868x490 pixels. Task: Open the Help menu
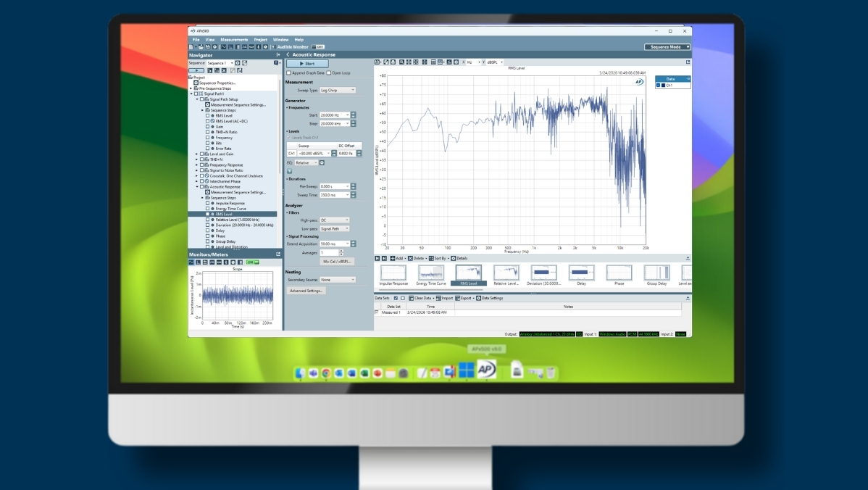(x=299, y=40)
